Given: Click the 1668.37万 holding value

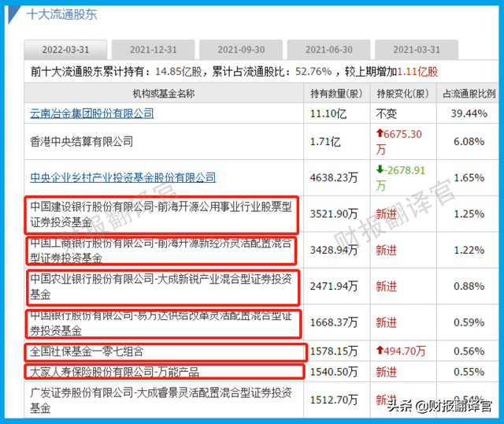Looking at the screenshot, I should coord(334,322).
